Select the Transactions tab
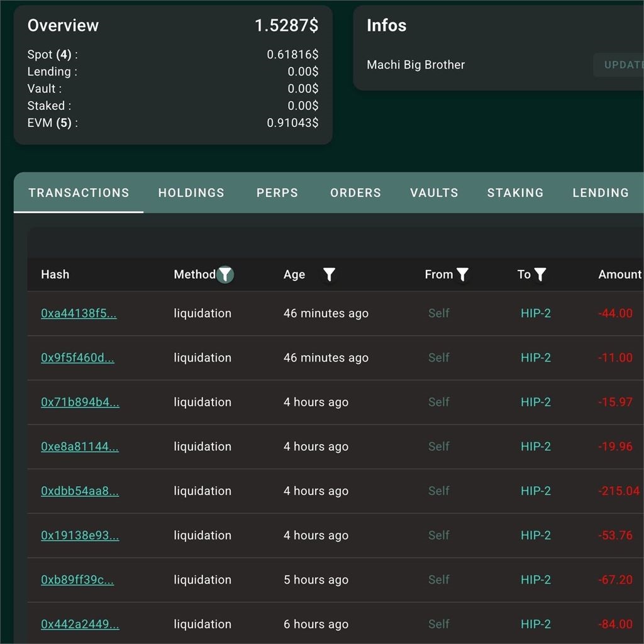 [79, 192]
